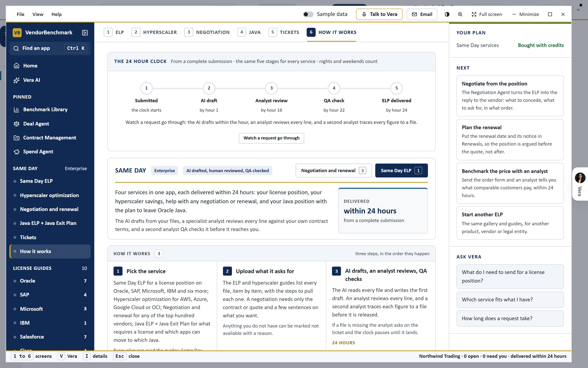Open the pinned Spend Agent
Screen dimensions: 588x368
(50, 152)
